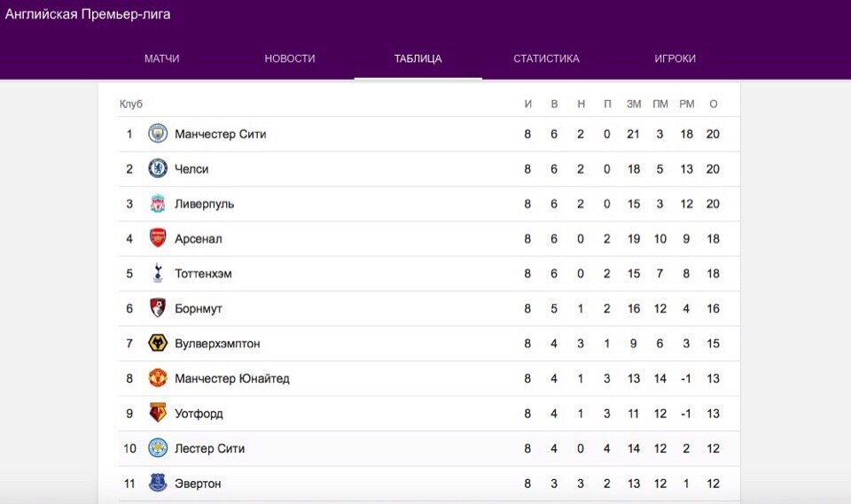Click the Watford club crest icon

pyautogui.click(x=158, y=413)
